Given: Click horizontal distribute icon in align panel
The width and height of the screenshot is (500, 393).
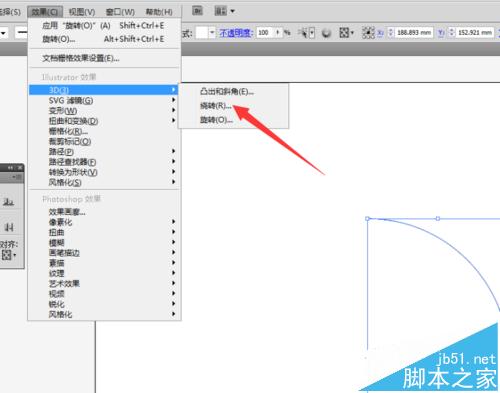Looking at the screenshot, I should pyautogui.click(x=9, y=227).
